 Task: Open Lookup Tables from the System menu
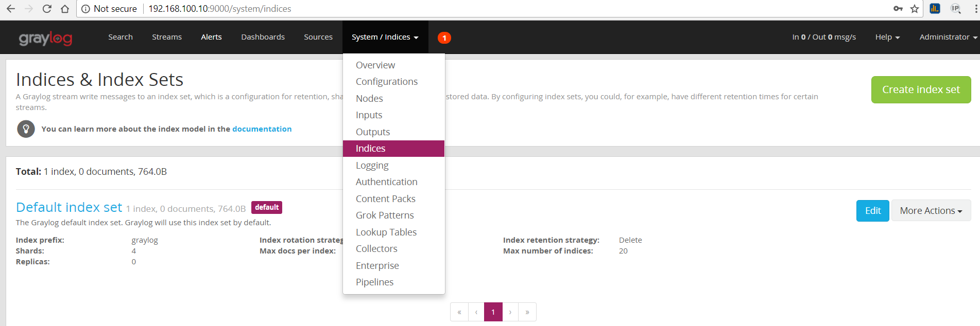393,232
